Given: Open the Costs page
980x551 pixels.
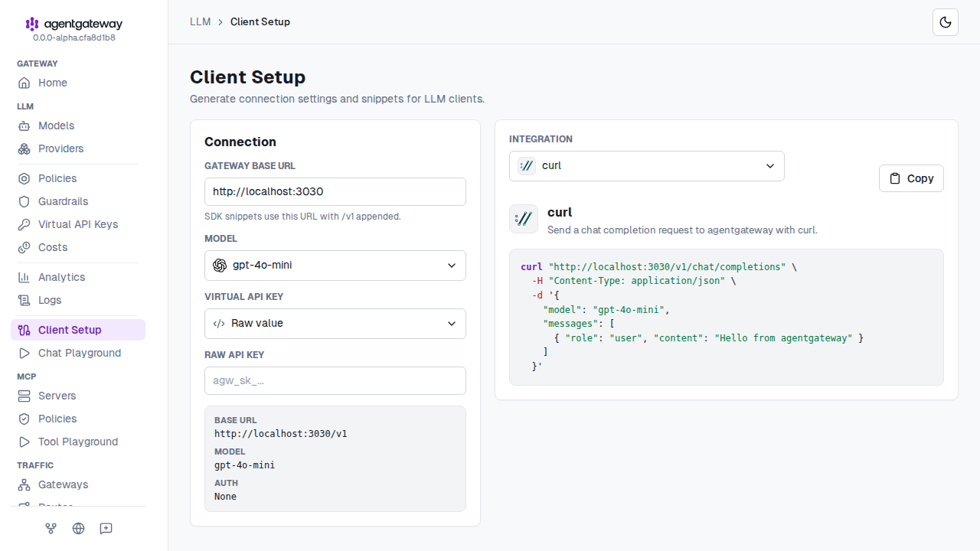Looking at the screenshot, I should coord(78,247).
